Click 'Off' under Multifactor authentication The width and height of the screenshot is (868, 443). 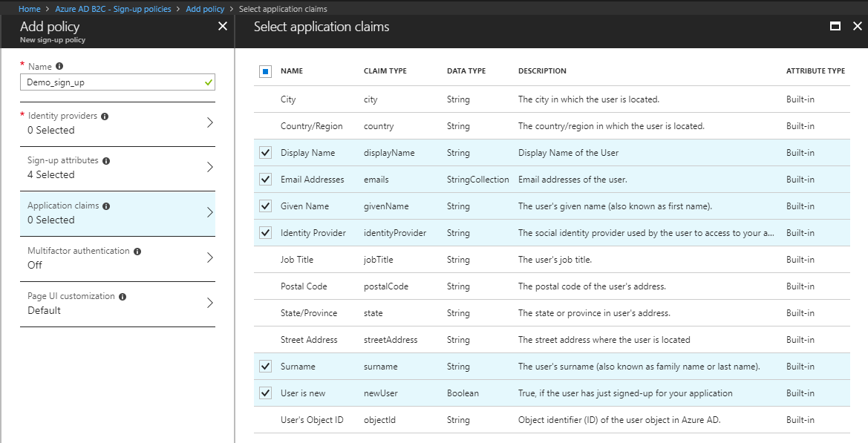coord(35,265)
